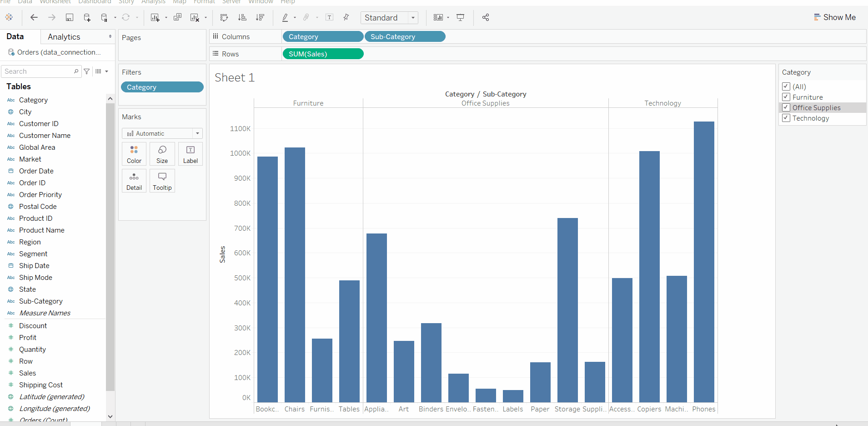Sort the chart ascending

tap(243, 17)
